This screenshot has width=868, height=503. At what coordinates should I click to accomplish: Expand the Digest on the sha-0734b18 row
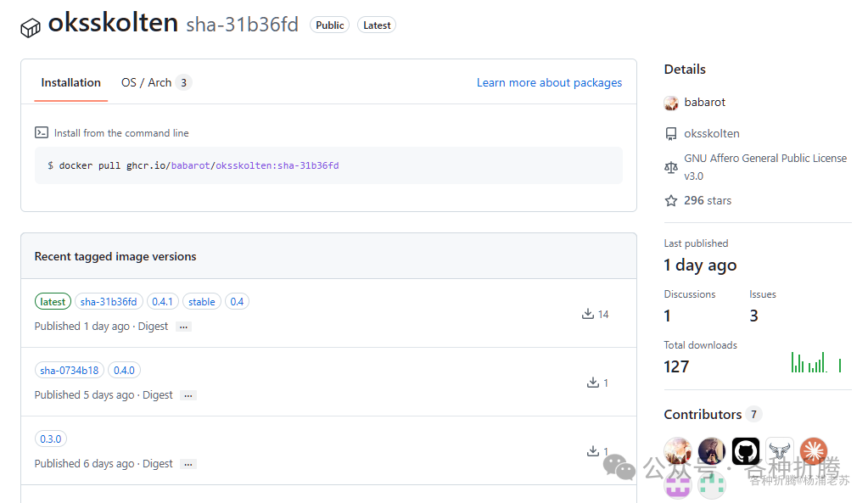tap(188, 394)
